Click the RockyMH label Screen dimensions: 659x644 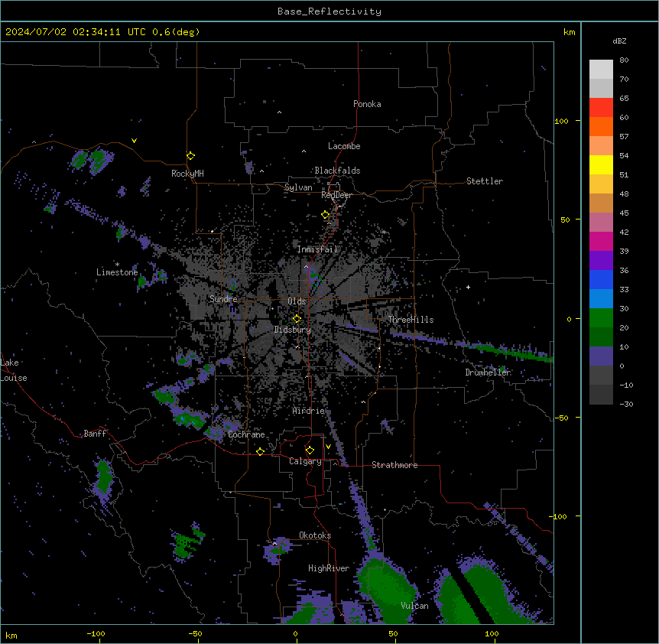(x=187, y=174)
